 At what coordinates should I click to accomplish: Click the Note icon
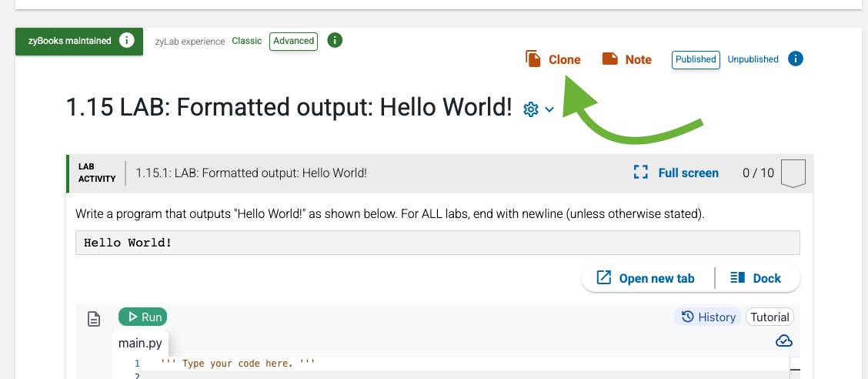(610, 59)
